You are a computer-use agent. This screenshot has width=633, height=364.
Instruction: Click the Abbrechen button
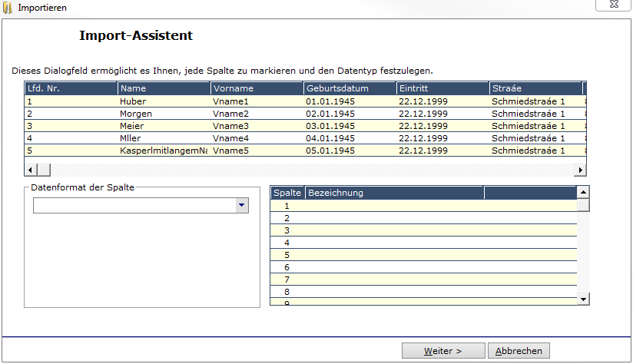(x=519, y=351)
